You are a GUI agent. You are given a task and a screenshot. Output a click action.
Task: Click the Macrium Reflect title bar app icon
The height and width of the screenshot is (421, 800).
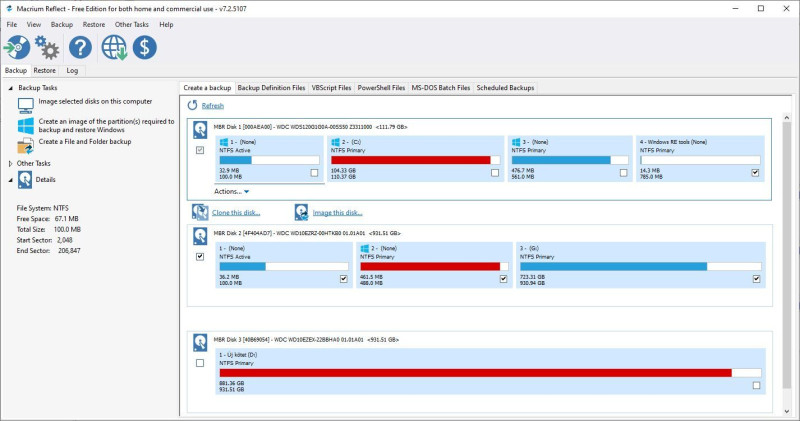(x=9, y=9)
